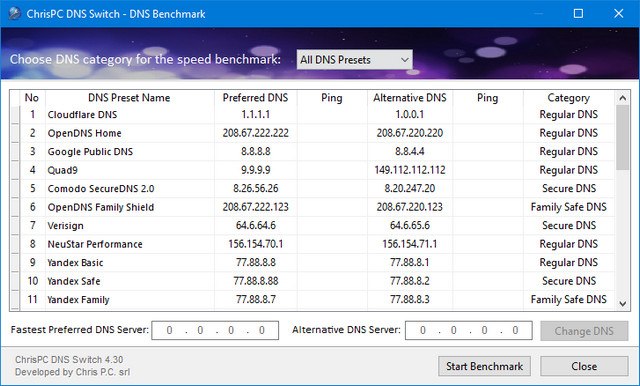Click the 8.26.56.26 cell
Viewport: 640px width, 386px height.
pyautogui.click(x=256, y=189)
